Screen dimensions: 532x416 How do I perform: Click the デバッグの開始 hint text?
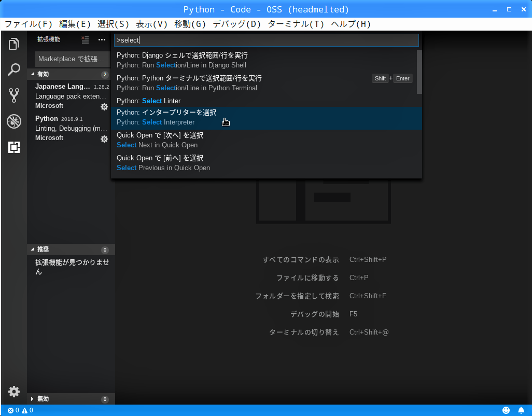click(x=315, y=314)
